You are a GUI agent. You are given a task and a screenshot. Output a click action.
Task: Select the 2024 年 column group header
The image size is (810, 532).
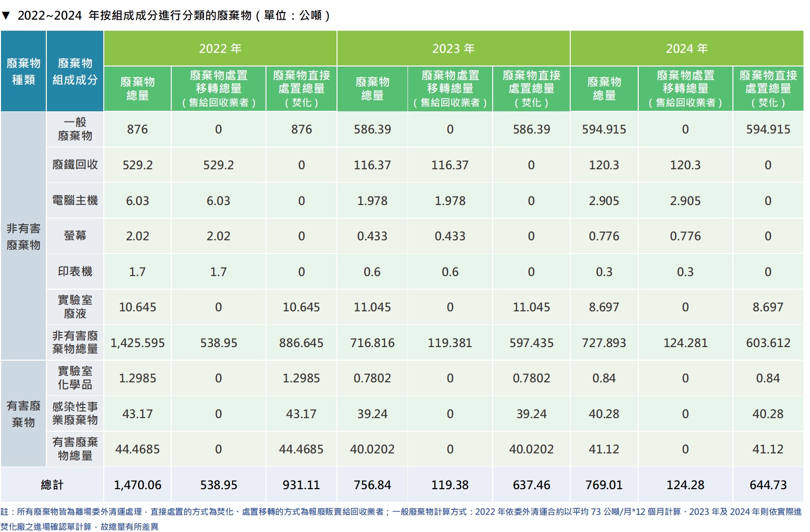687,48
